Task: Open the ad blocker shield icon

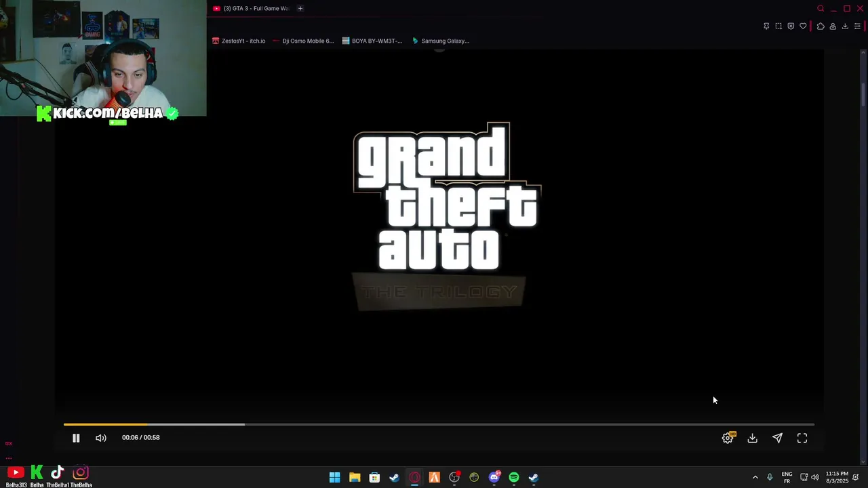Action: tap(791, 26)
